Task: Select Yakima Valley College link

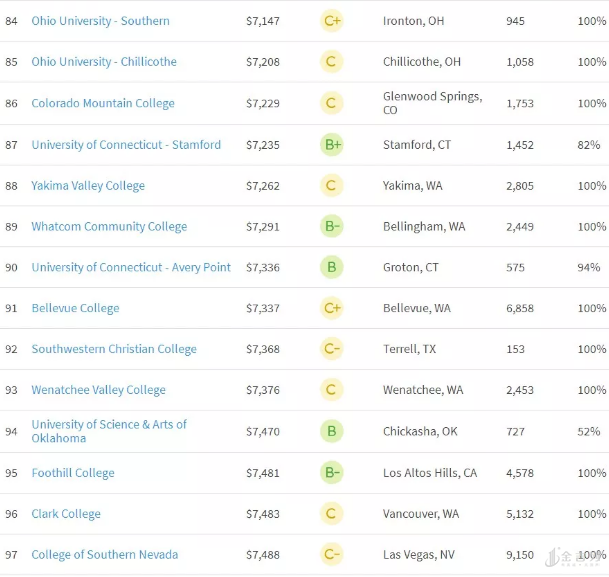Action: (88, 186)
